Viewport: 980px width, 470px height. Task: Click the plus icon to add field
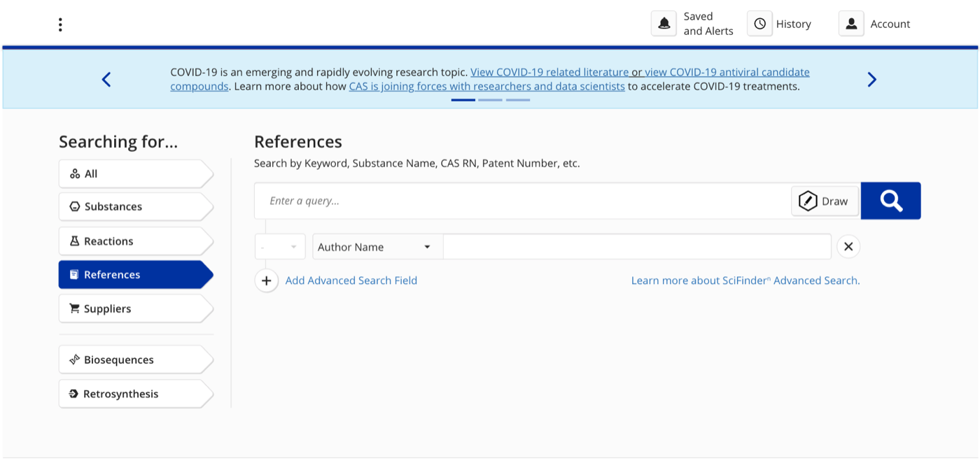[x=266, y=280]
